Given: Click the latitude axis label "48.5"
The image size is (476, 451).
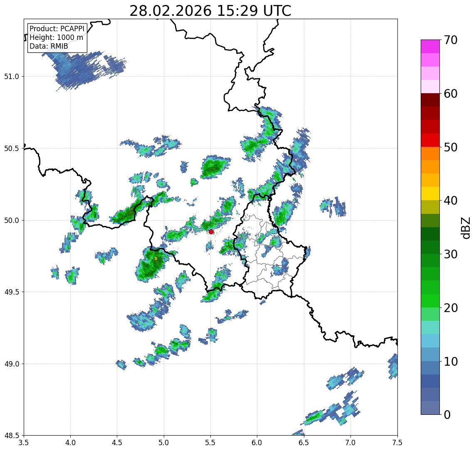Looking at the screenshot, I should pyautogui.click(x=12, y=436).
